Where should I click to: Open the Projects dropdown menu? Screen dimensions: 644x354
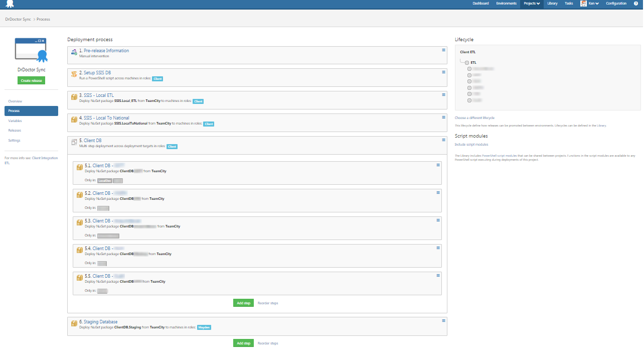pyautogui.click(x=532, y=4)
